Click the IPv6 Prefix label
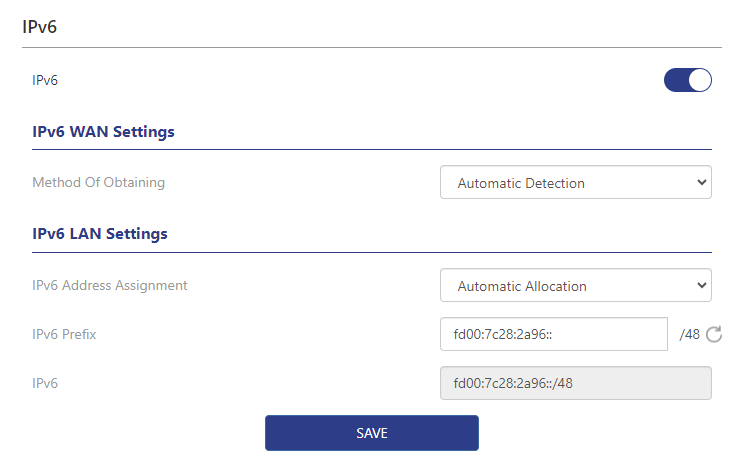Image resolution: width=744 pixels, height=470 pixels. tap(64, 334)
